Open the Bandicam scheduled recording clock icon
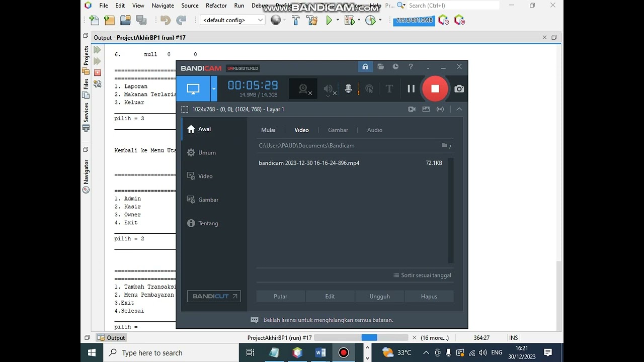 point(395,67)
